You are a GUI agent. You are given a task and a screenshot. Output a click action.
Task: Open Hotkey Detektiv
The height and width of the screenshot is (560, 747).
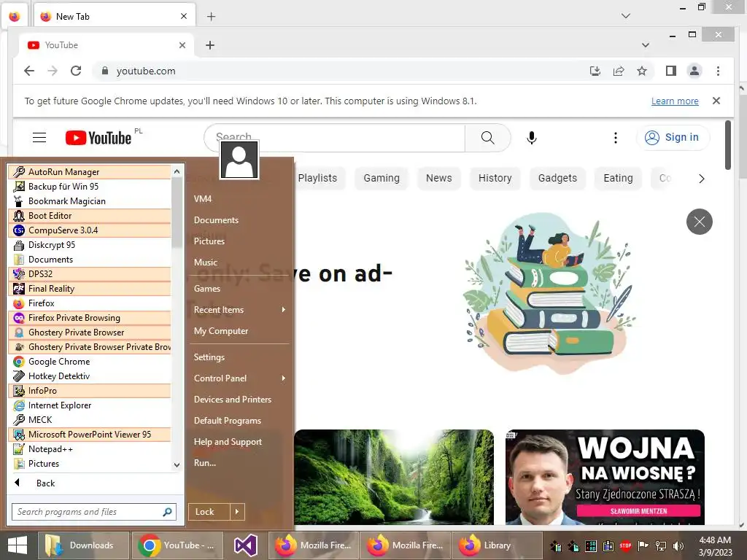(x=90, y=376)
